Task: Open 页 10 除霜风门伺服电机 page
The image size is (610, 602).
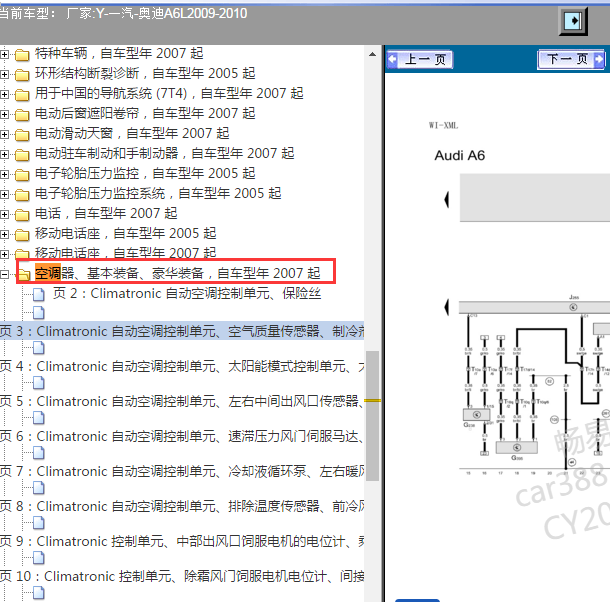Action: point(182,577)
